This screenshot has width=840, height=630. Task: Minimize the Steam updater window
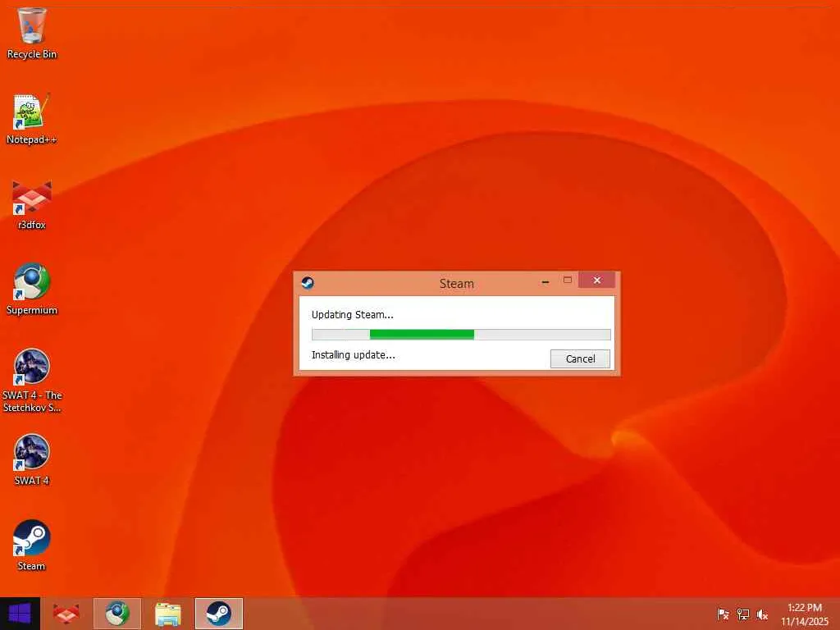[x=546, y=281]
